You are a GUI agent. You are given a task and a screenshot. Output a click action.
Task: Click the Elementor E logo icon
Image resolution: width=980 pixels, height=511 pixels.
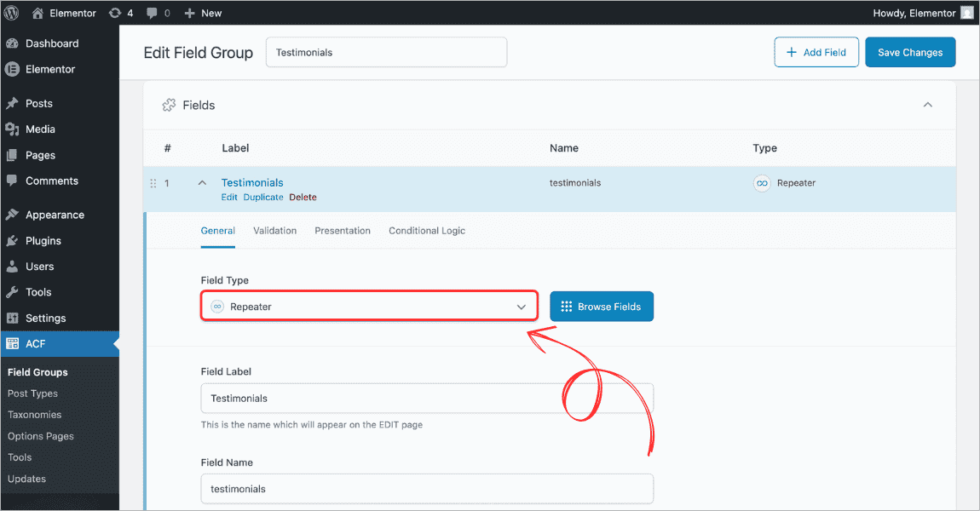click(x=12, y=69)
